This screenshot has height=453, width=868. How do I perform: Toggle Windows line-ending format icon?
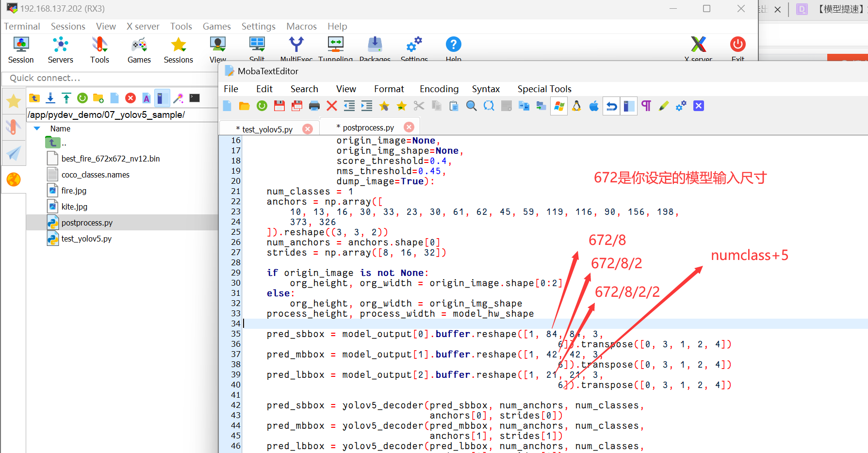pyautogui.click(x=559, y=106)
